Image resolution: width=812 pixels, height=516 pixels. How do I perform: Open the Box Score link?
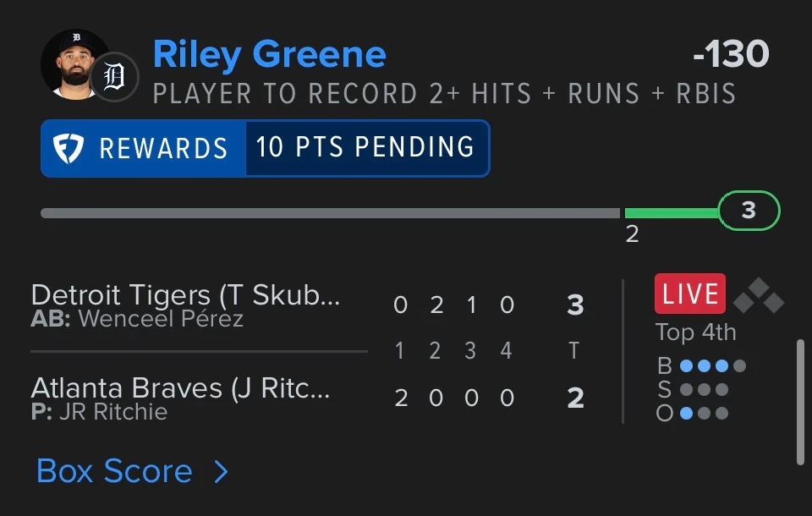pos(114,471)
